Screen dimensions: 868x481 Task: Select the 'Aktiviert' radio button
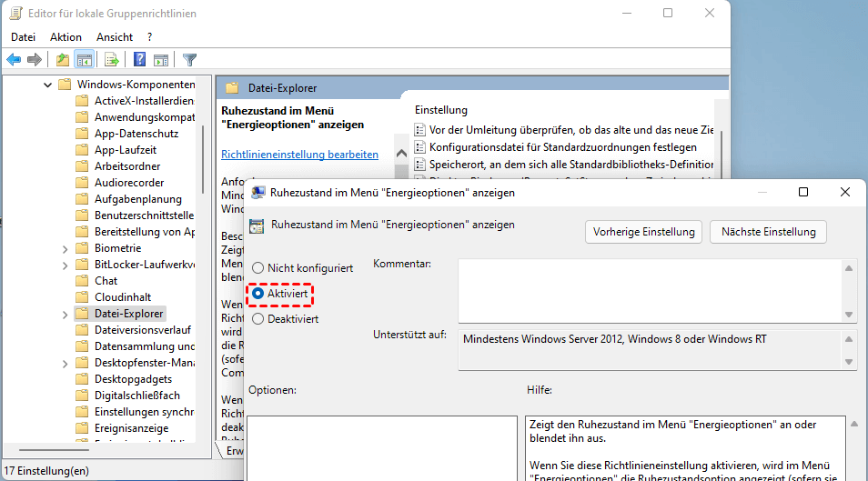(x=258, y=294)
